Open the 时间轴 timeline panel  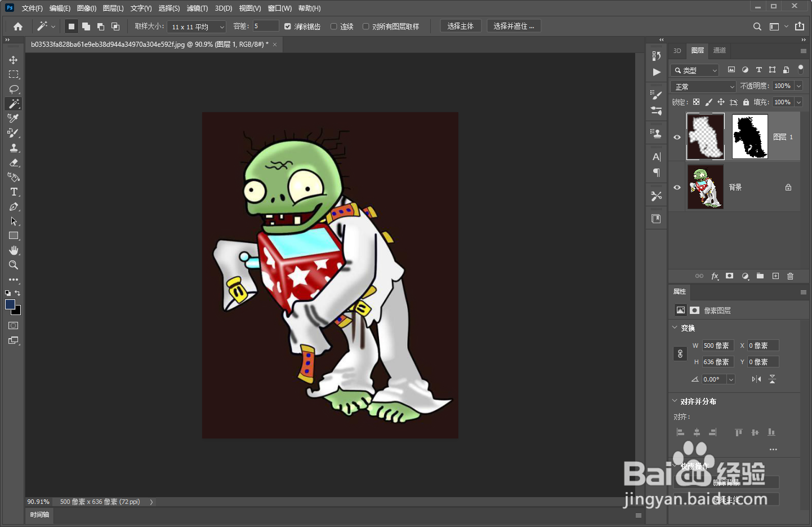tap(39, 515)
